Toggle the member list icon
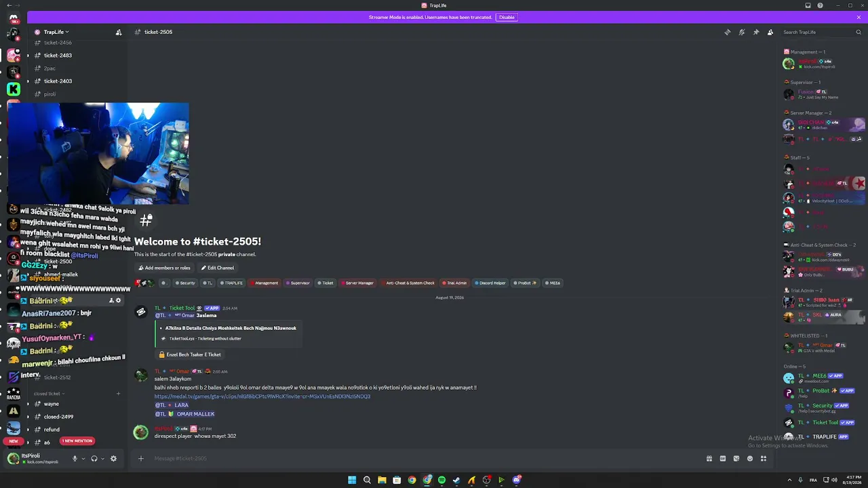Screen dimensions: 868x488 tap(770, 32)
